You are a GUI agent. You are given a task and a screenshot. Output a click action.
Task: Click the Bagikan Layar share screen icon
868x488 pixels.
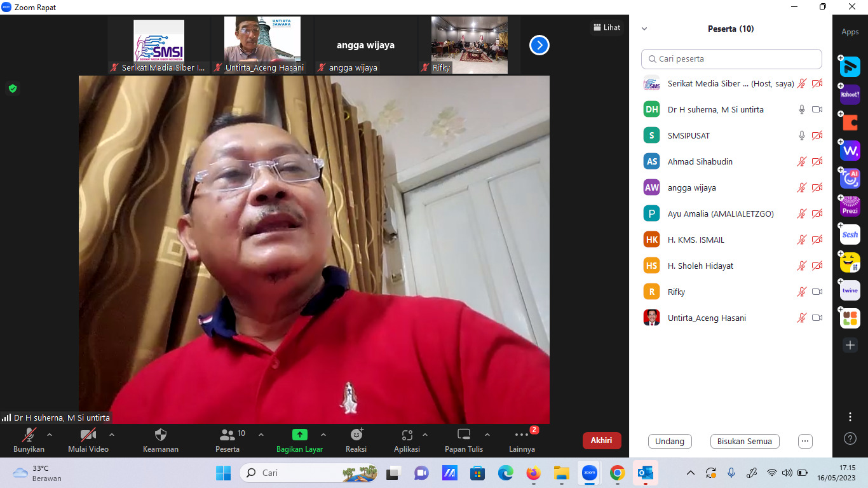pos(299,435)
